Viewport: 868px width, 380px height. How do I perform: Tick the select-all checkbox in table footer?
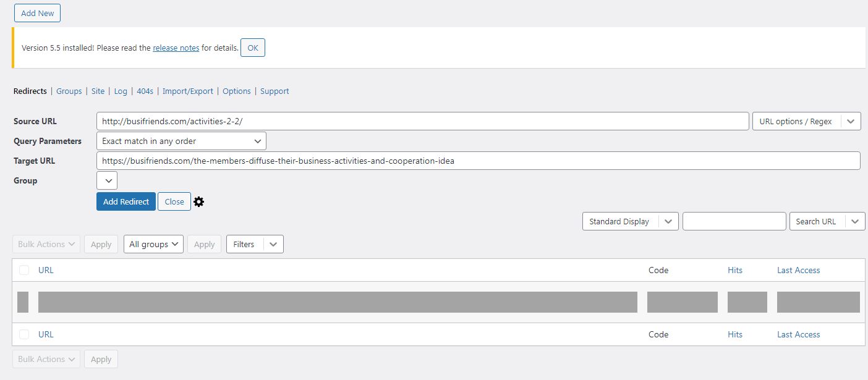coord(23,334)
